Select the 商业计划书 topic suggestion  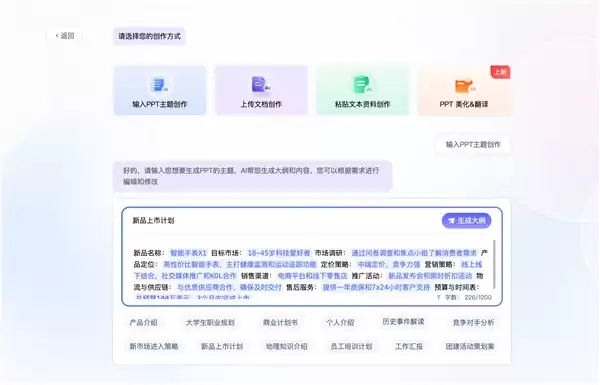(x=280, y=323)
